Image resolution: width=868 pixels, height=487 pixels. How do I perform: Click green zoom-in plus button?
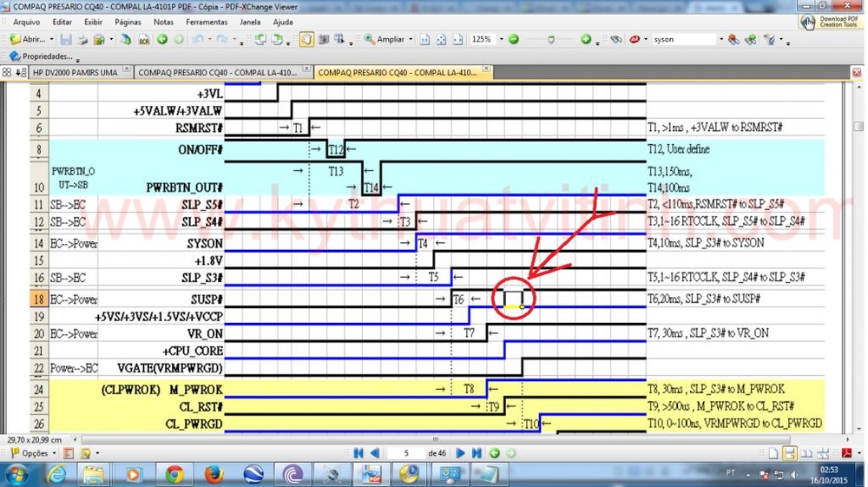pos(586,39)
